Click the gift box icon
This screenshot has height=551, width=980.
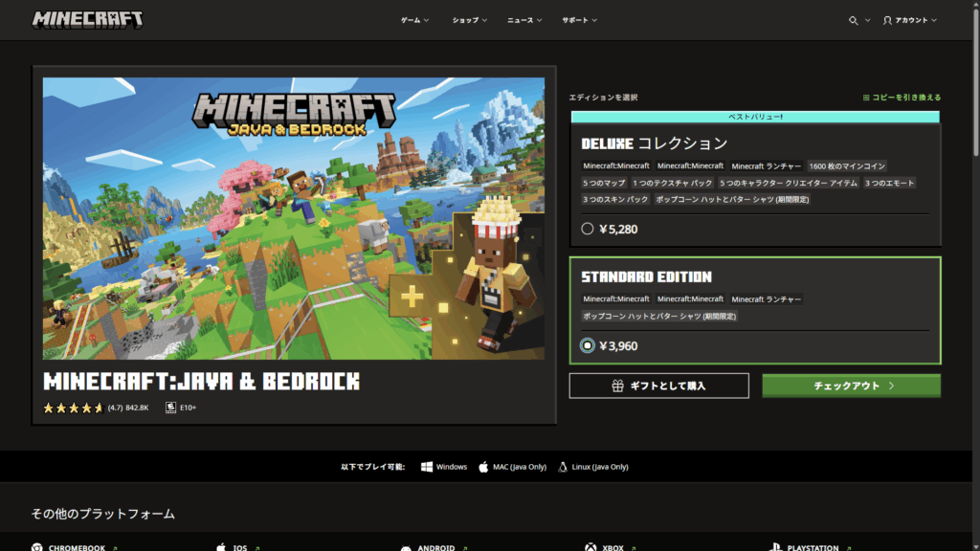(x=617, y=386)
